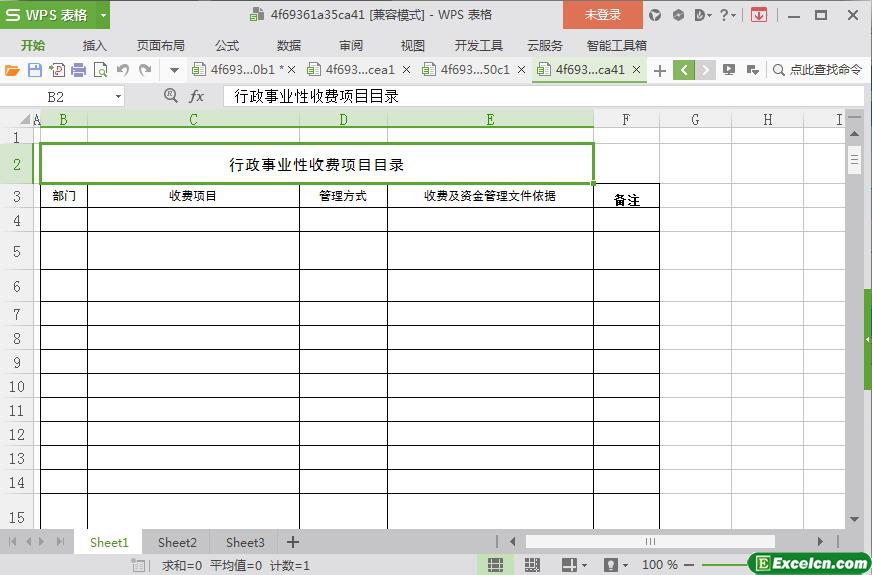
Task: Open the 页面布局 ribbon tab
Action: pyautogui.click(x=161, y=46)
